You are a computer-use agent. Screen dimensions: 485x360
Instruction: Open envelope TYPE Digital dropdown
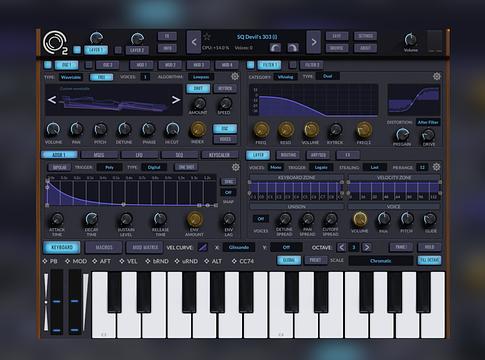point(154,167)
